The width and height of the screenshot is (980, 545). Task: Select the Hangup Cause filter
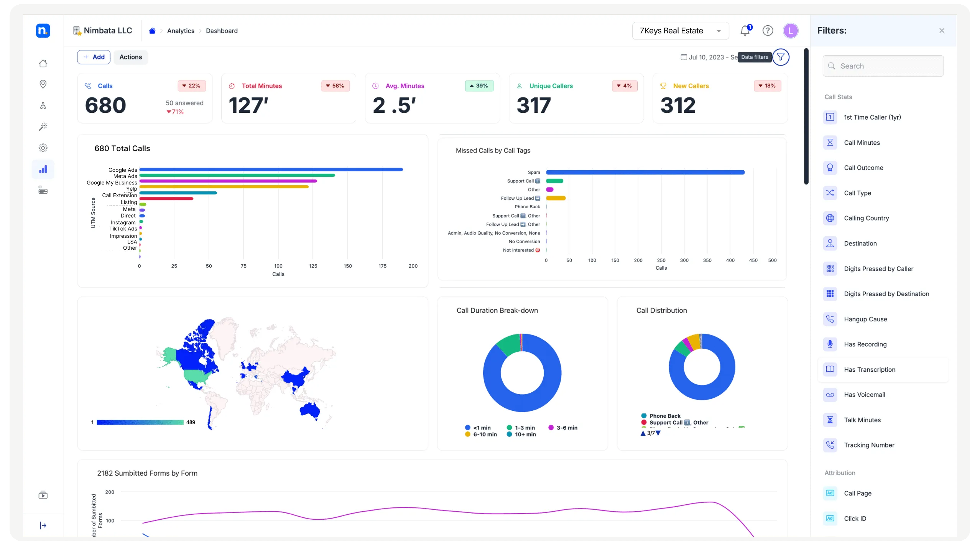[883, 319]
